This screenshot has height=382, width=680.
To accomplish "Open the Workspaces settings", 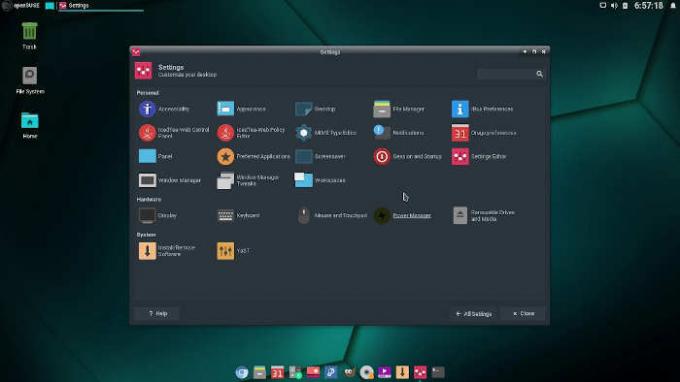I will tap(320, 180).
